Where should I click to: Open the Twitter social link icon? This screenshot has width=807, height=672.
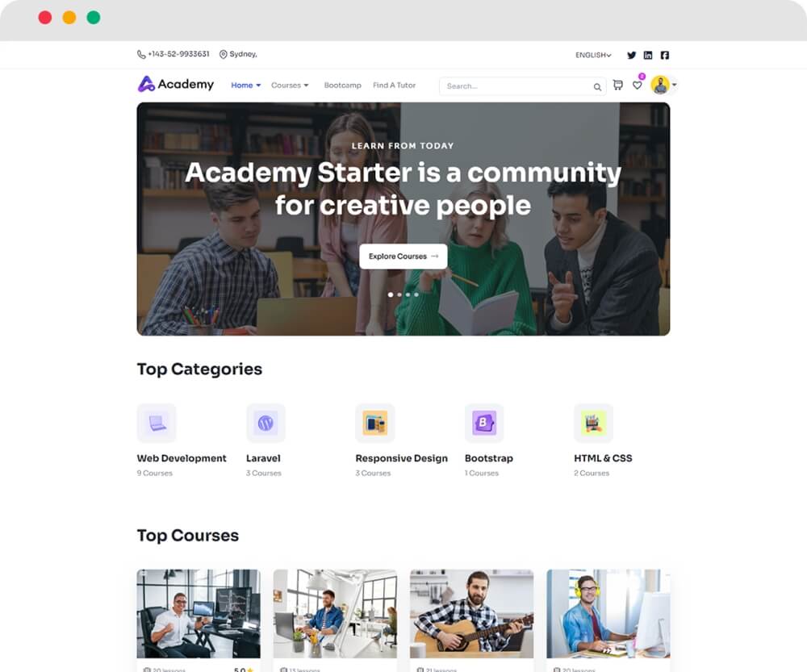tap(632, 55)
